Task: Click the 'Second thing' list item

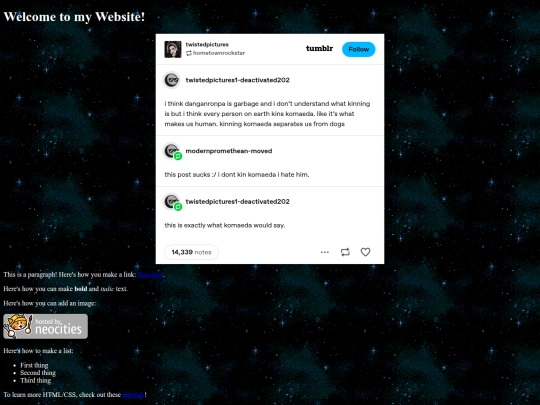Action: 38,373
